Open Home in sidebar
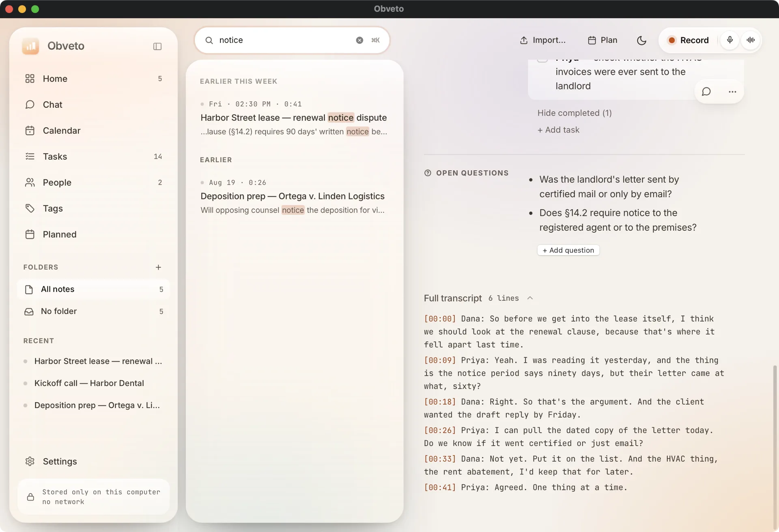Image resolution: width=779 pixels, height=532 pixels. coord(93,79)
